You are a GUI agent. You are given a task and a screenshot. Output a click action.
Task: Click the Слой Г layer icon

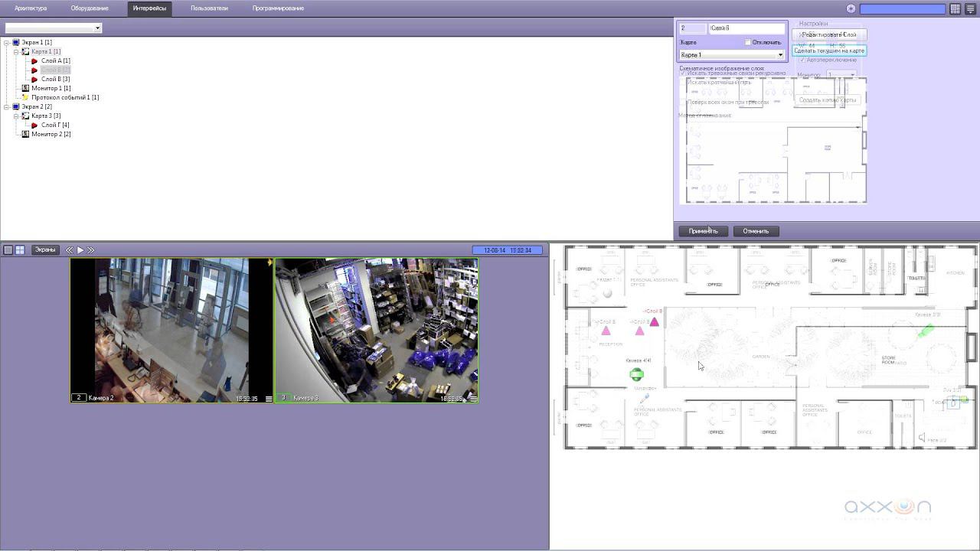tap(34, 125)
